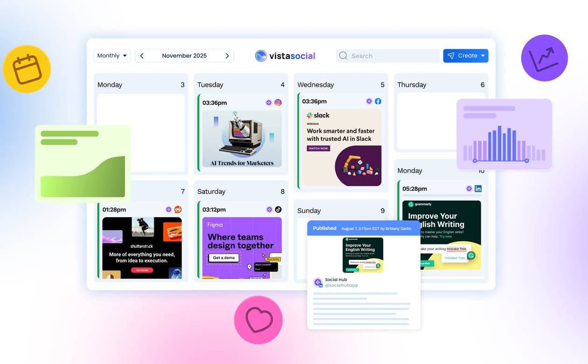
Task: Click the purple analytics chart icon
Action: pos(544,58)
